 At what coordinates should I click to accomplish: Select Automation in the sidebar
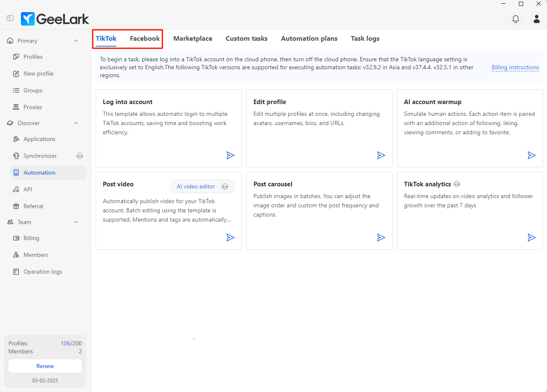pos(48,172)
